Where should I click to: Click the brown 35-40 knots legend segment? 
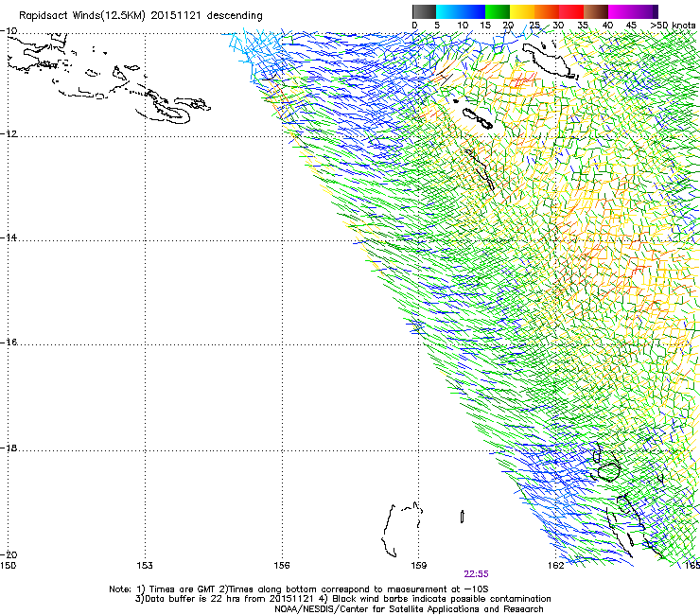(596, 11)
